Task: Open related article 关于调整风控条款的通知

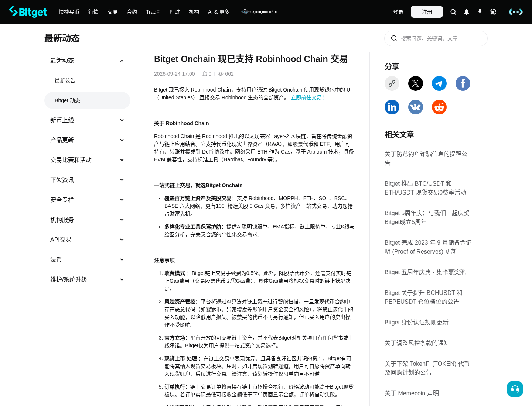Action: pos(417,343)
